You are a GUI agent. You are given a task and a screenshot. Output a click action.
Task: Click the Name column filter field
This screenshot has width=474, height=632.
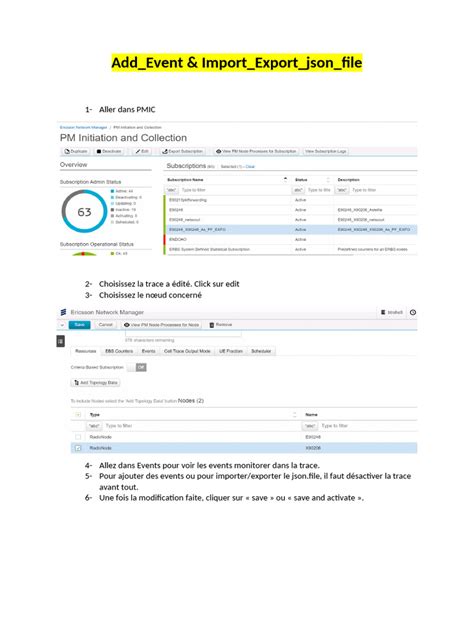tap(360, 426)
